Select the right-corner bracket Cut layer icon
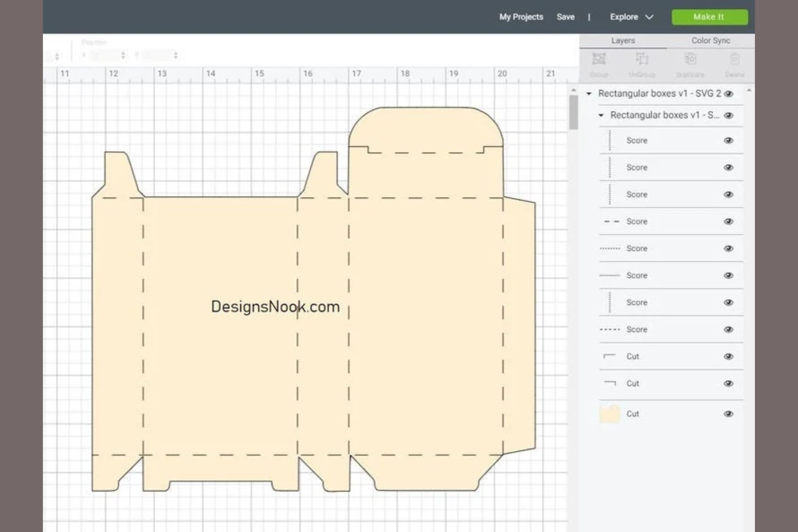Screen dimensions: 798x532 point(610,383)
